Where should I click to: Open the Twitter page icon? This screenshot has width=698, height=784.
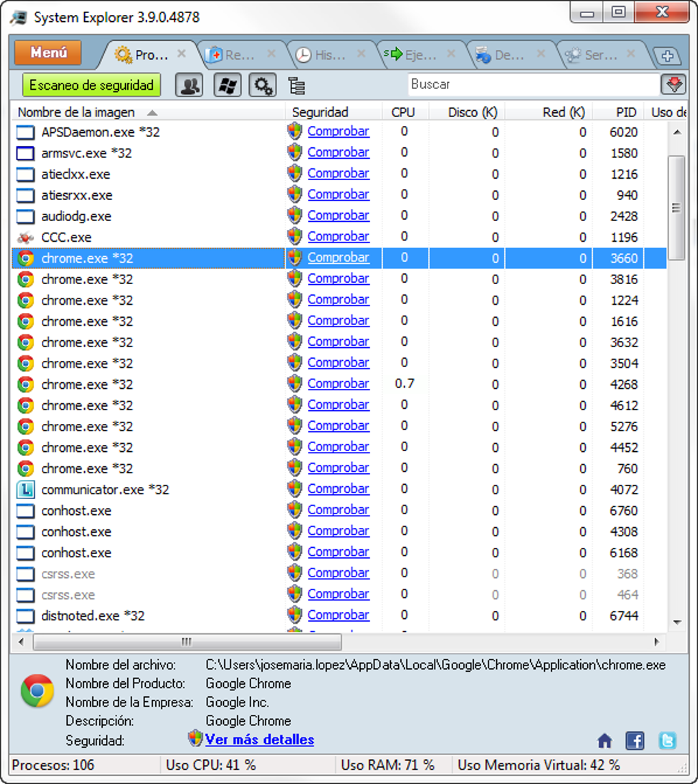tap(667, 740)
